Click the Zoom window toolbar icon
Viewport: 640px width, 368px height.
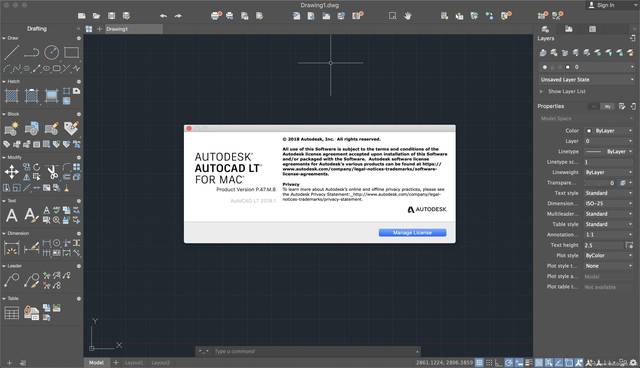[392, 16]
